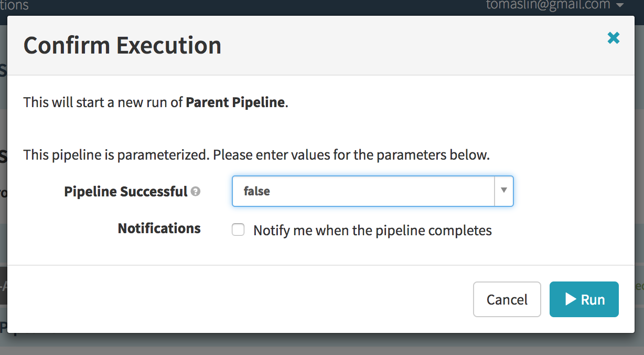Click the Notifications field label
The image size is (644, 355).
(x=159, y=228)
